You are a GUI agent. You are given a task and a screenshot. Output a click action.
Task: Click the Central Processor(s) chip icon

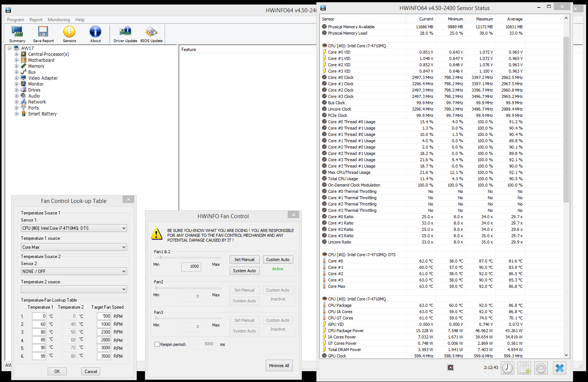coord(23,54)
